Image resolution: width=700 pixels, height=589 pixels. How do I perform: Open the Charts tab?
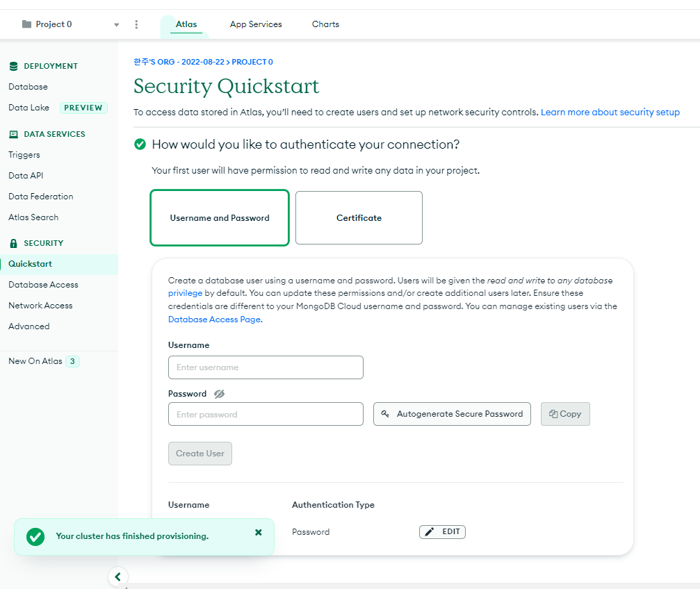click(325, 24)
